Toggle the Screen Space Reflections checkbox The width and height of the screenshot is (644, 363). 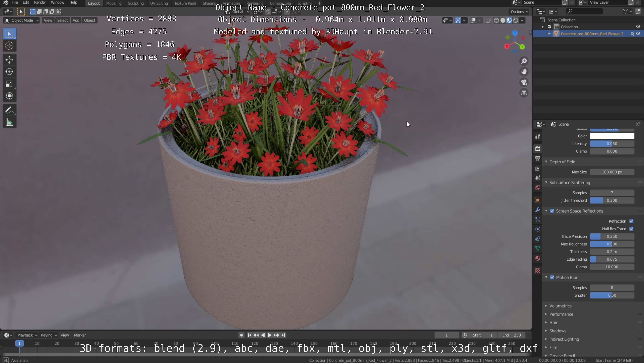pyautogui.click(x=552, y=211)
